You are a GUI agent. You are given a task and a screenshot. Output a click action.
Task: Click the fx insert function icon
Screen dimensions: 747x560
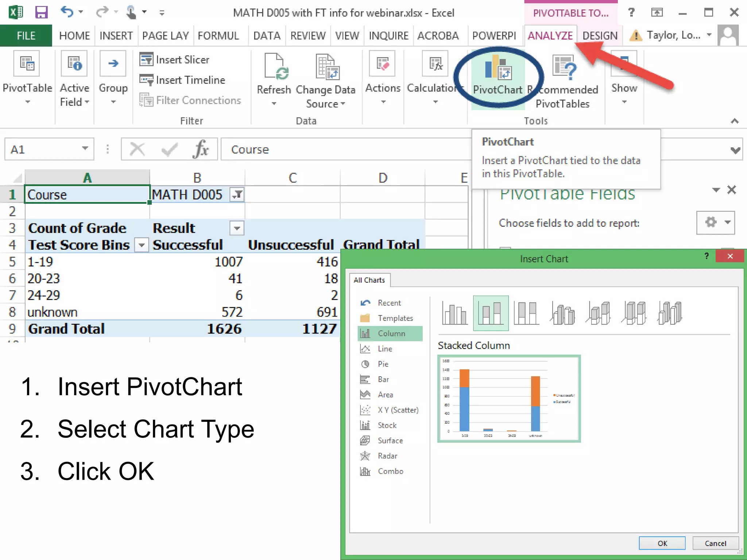pos(201,149)
